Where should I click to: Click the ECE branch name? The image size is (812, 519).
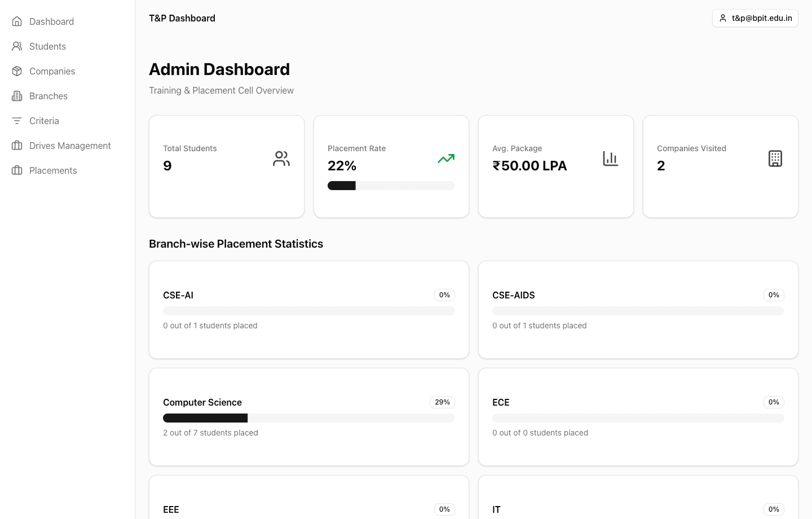coord(501,402)
